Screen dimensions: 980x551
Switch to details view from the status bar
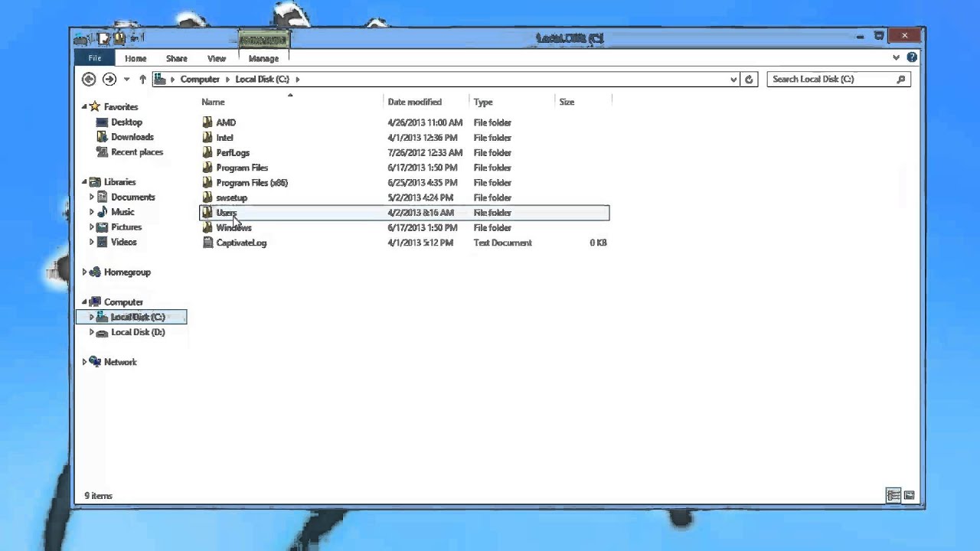pyautogui.click(x=893, y=496)
